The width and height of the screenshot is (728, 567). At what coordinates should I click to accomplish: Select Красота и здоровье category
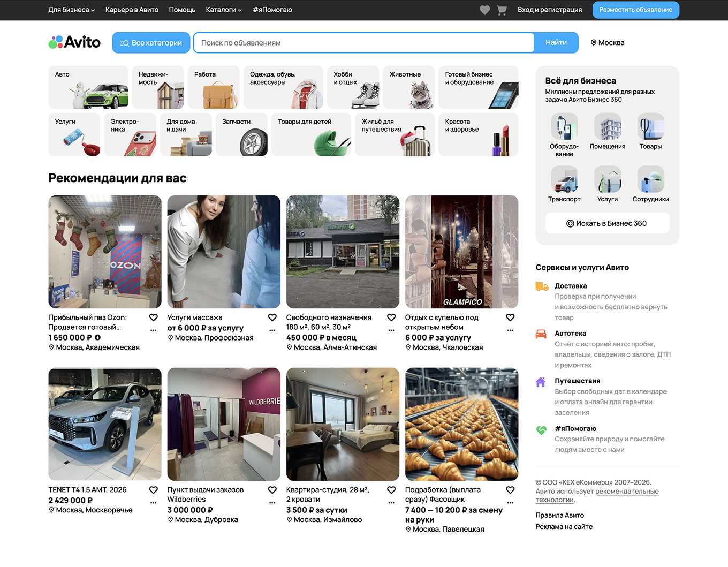[479, 134]
